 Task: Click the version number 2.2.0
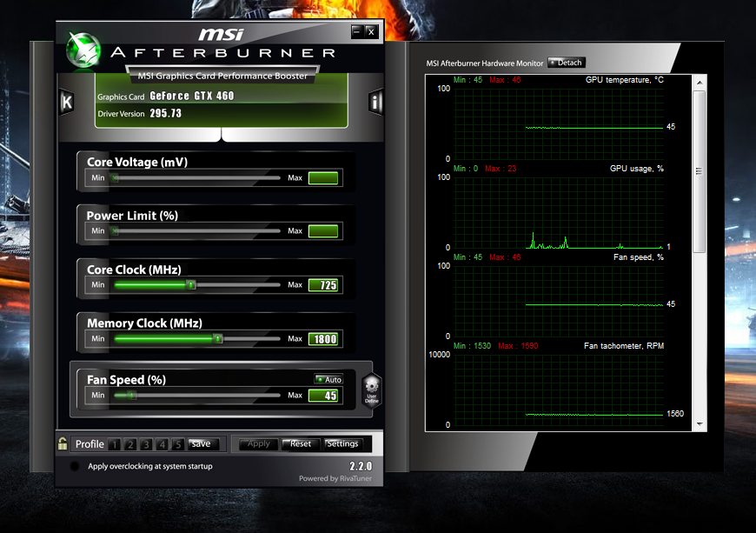tap(361, 466)
